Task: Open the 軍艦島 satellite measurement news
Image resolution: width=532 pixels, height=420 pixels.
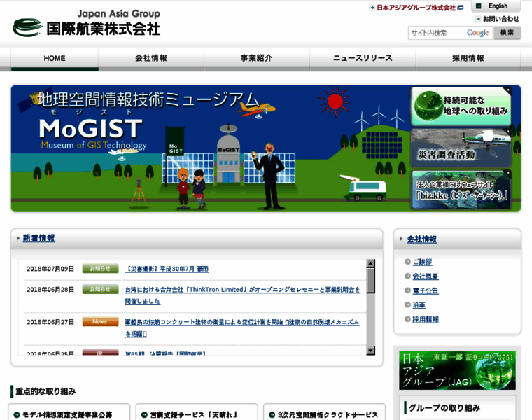Action: point(242,328)
